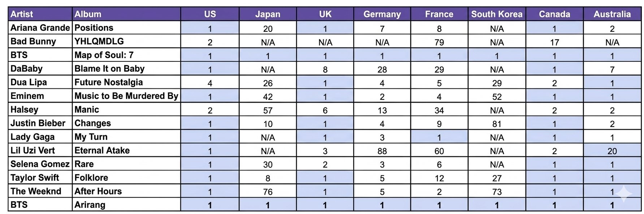
Task: Click the Germany column header
Action: point(382,14)
